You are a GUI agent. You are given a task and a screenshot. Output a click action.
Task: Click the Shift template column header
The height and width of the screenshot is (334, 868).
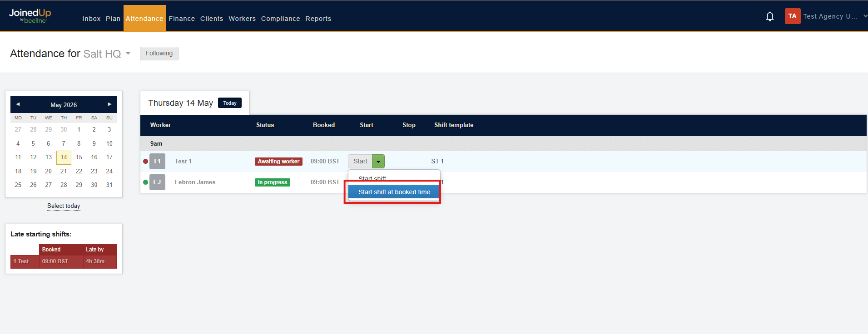click(x=454, y=125)
